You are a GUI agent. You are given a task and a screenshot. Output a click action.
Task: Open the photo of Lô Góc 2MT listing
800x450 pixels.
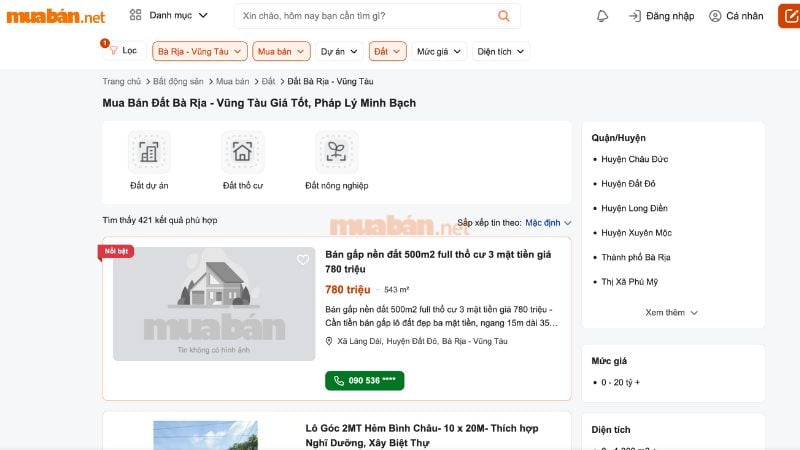pyautogui.click(x=206, y=435)
